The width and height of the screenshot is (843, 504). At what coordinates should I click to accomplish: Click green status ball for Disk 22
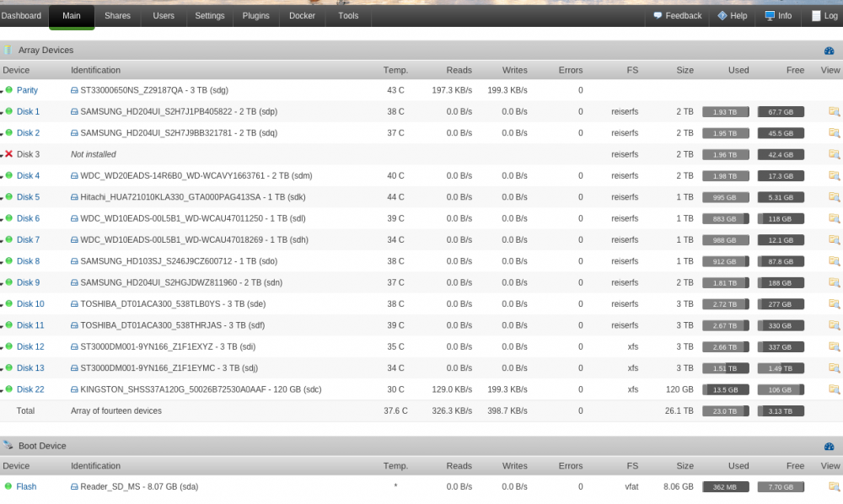coord(8,389)
